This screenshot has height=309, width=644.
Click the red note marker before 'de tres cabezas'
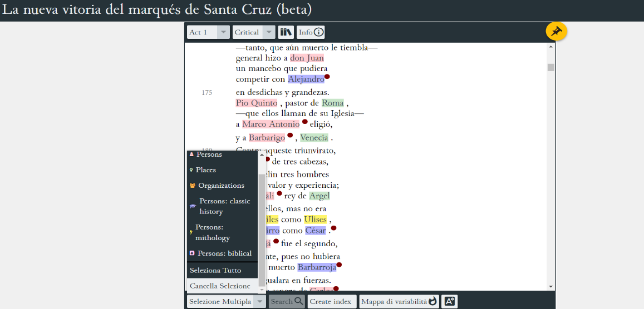[267, 159]
